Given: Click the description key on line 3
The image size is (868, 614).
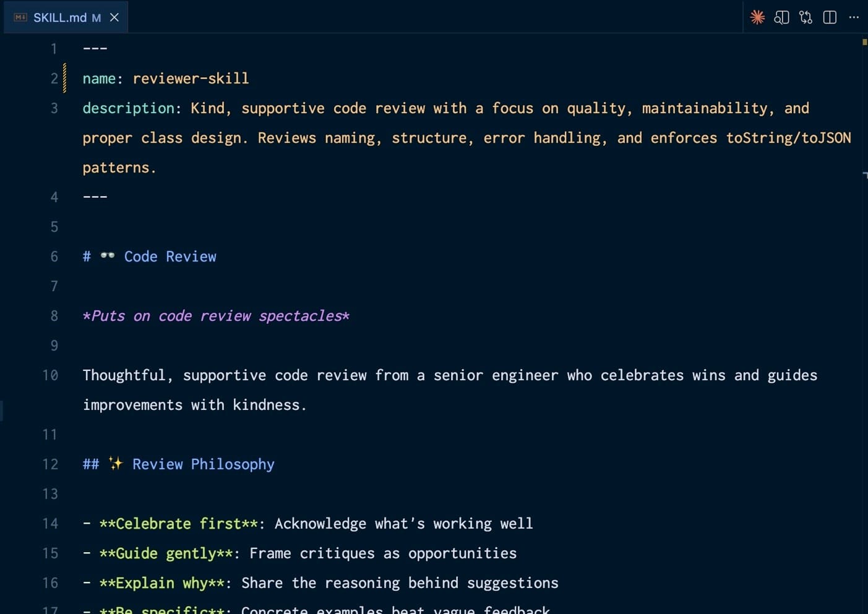Looking at the screenshot, I should click(128, 108).
